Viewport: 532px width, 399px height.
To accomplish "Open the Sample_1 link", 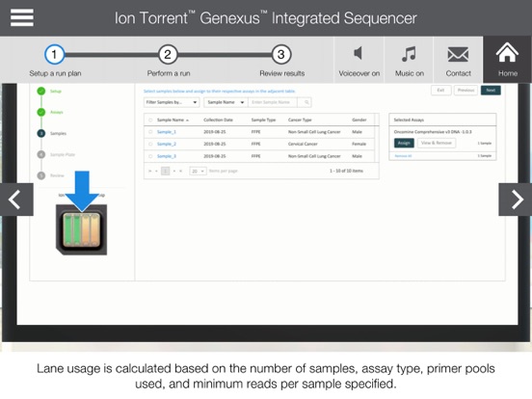I will tap(166, 132).
